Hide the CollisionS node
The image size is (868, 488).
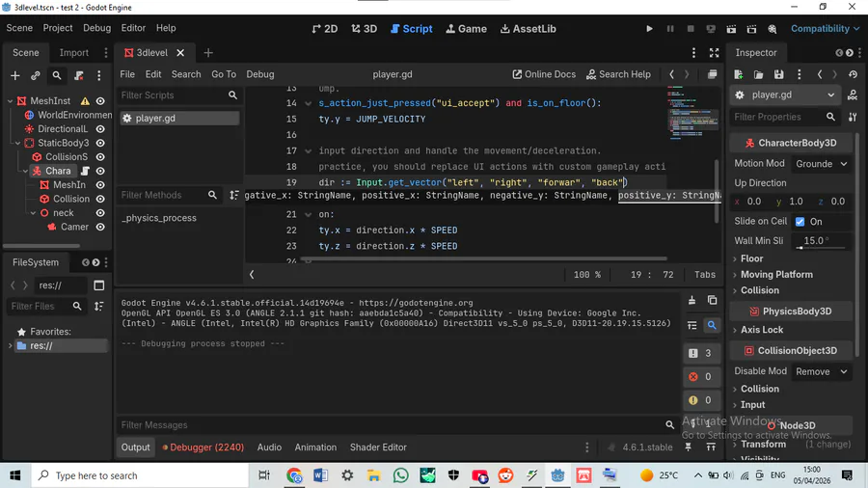click(x=100, y=157)
